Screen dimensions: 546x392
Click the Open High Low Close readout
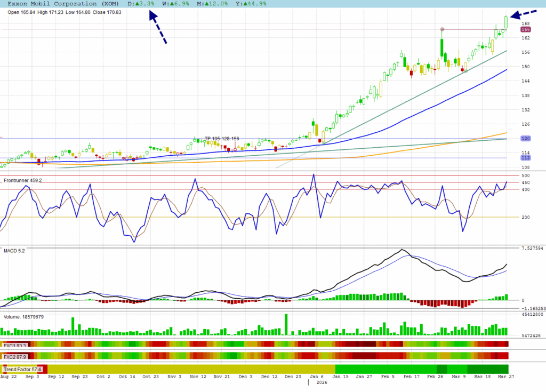65,12
